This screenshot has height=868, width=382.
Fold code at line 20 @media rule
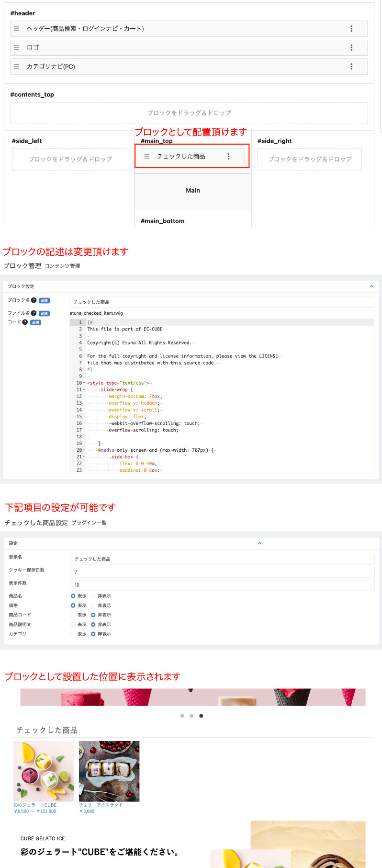[84, 450]
